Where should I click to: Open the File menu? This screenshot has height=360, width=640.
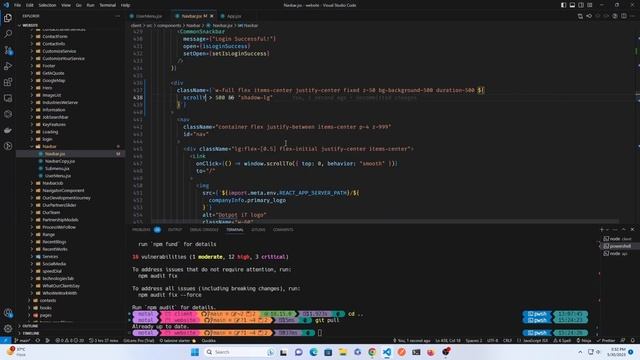pyautogui.click(x=18, y=5)
